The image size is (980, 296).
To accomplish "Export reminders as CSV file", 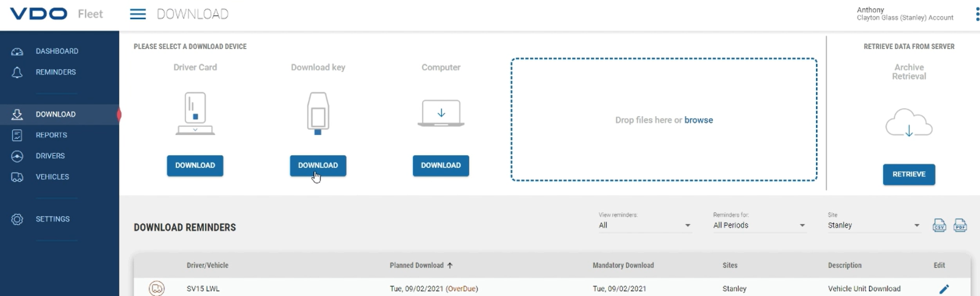I will coord(939,225).
